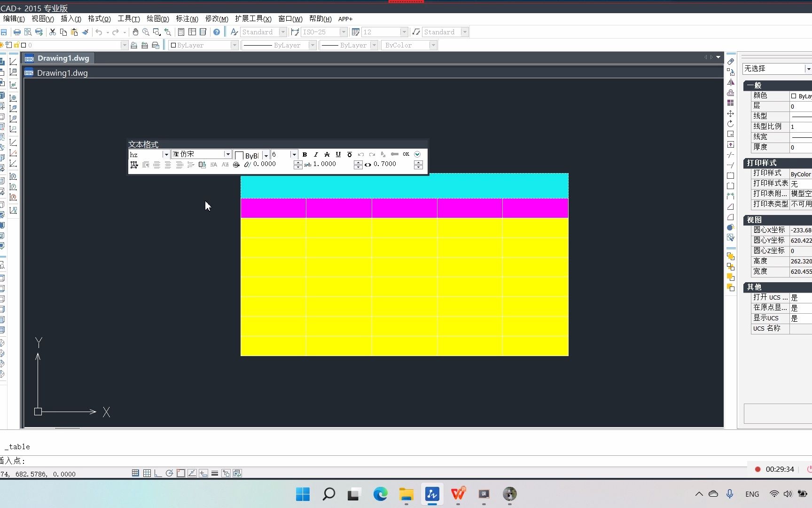Viewport: 812px width, 508px height.
Task: Click the 颜色 ByLayer property value
Action: pos(801,96)
